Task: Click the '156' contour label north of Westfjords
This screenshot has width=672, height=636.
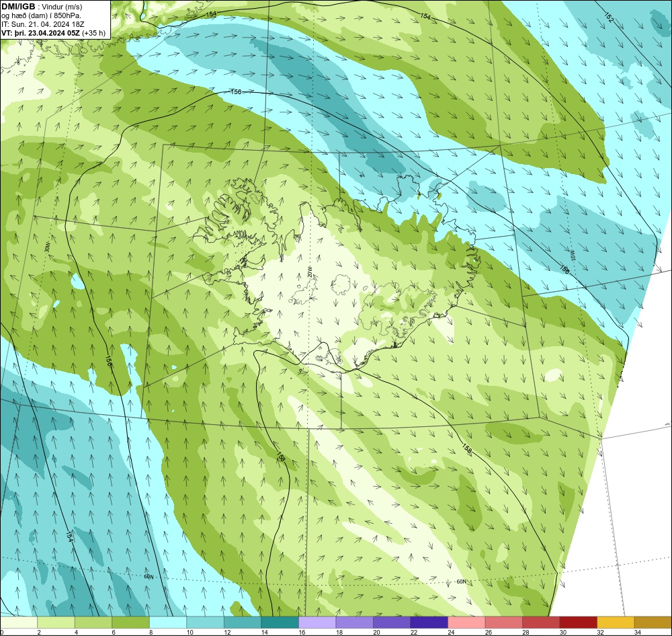Action: (236, 92)
